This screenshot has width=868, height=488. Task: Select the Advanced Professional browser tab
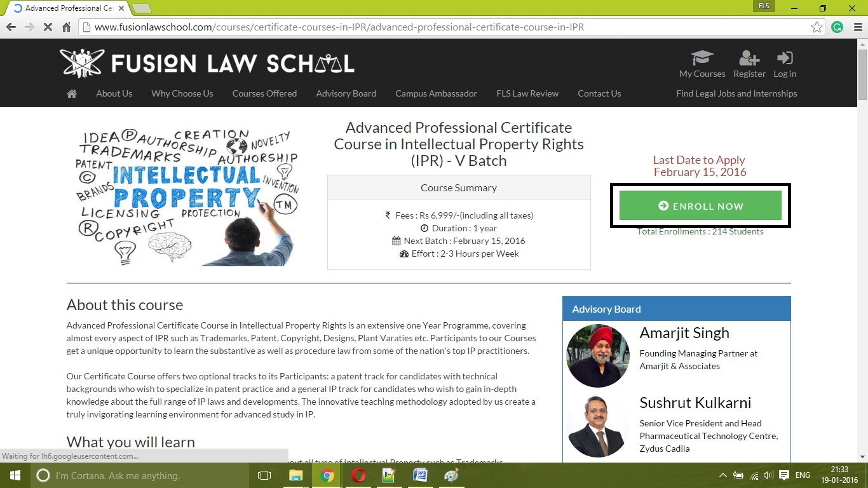coord(67,8)
